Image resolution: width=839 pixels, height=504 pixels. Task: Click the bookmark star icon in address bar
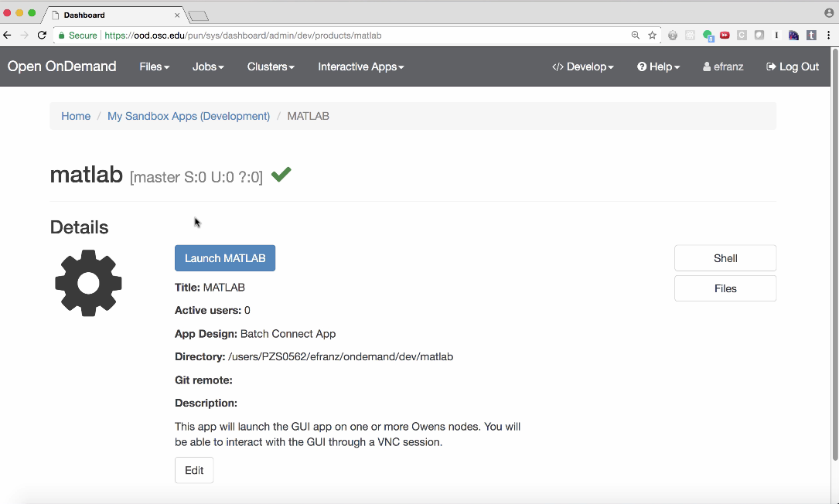[652, 36]
